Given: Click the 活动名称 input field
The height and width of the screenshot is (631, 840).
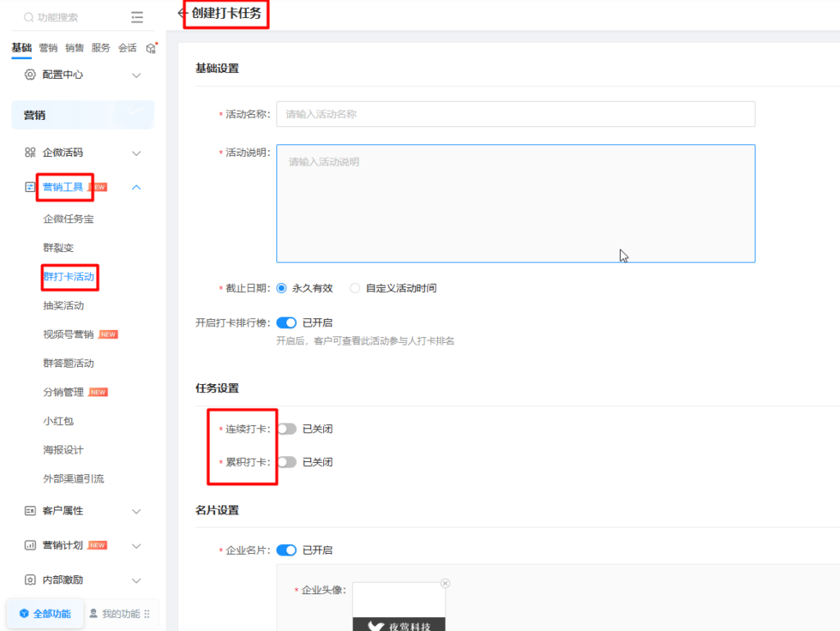Looking at the screenshot, I should 515,114.
